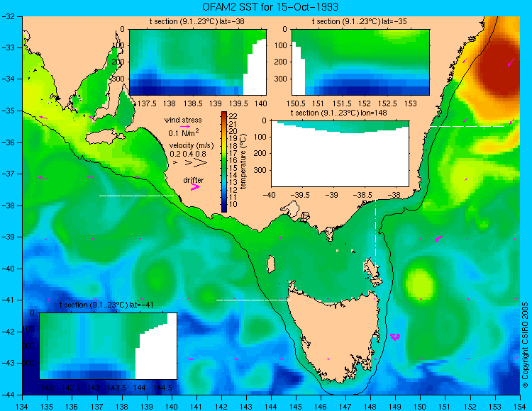Click "-39.5" on the lon=148 inset axis
The width and height of the screenshot is (532, 411).
301,195
